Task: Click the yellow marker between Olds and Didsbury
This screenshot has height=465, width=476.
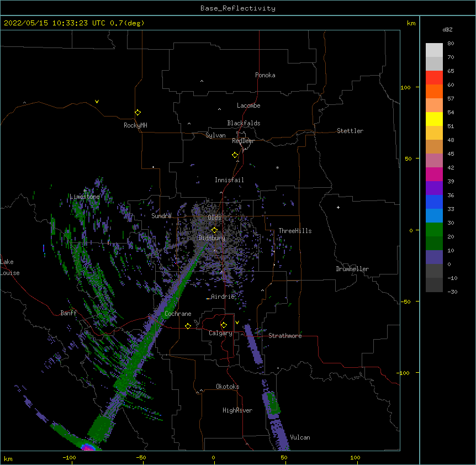Action: 214,230
